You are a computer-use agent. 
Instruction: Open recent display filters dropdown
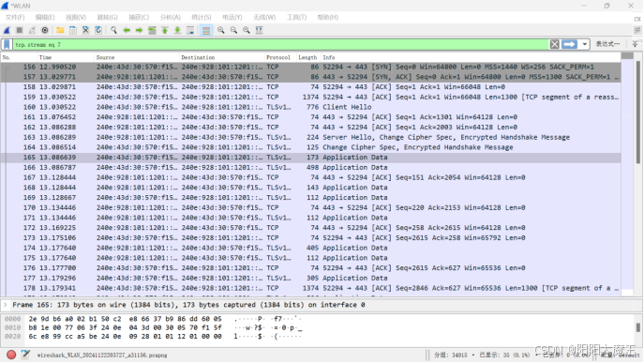tap(584, 44)
